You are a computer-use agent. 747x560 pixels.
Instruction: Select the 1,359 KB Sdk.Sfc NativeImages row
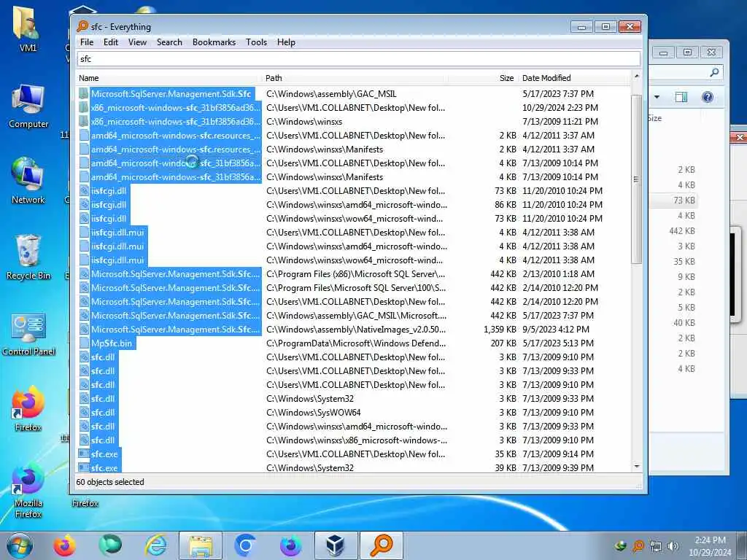pos(352,330)
